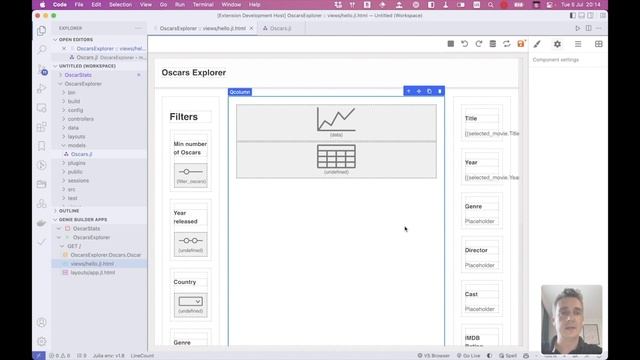Viewport: 640px width, 360px height.
Task: Click the Year released range slider
Action: (191, 241)
